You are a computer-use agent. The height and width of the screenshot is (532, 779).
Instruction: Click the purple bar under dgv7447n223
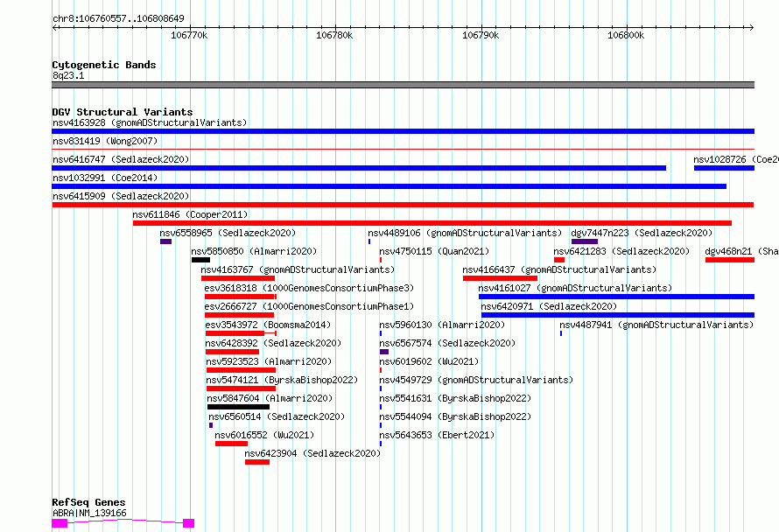click(585, 241)
